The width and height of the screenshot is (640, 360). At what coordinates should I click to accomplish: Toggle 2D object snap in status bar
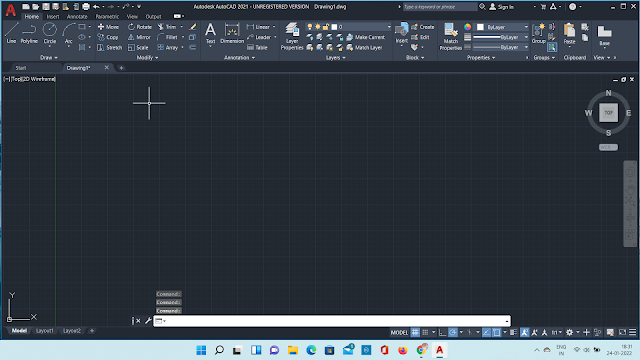[x=496, y=332]
